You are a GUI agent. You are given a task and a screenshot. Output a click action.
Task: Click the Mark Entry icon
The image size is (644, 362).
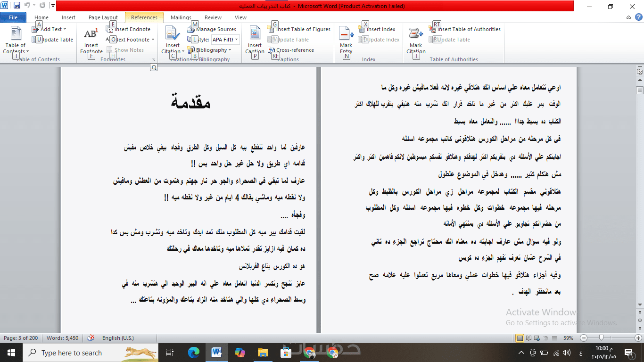click(x=347, y=34)
